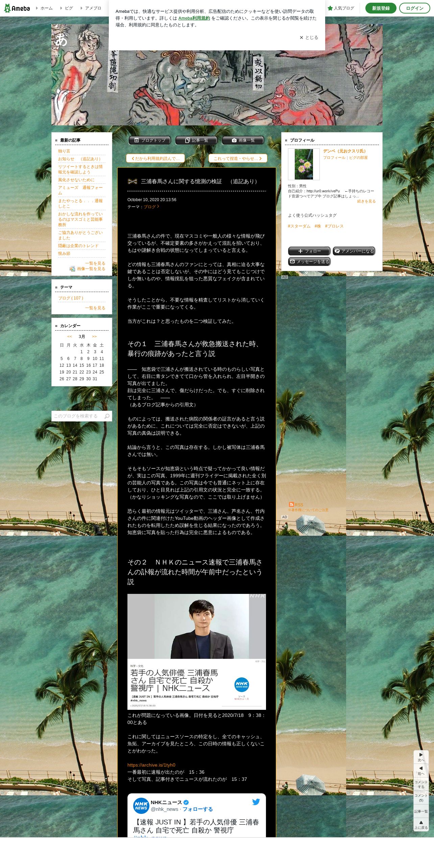Click the メッセージを送る button
This screenshot has width=434, height=868.
pos(309,262)
